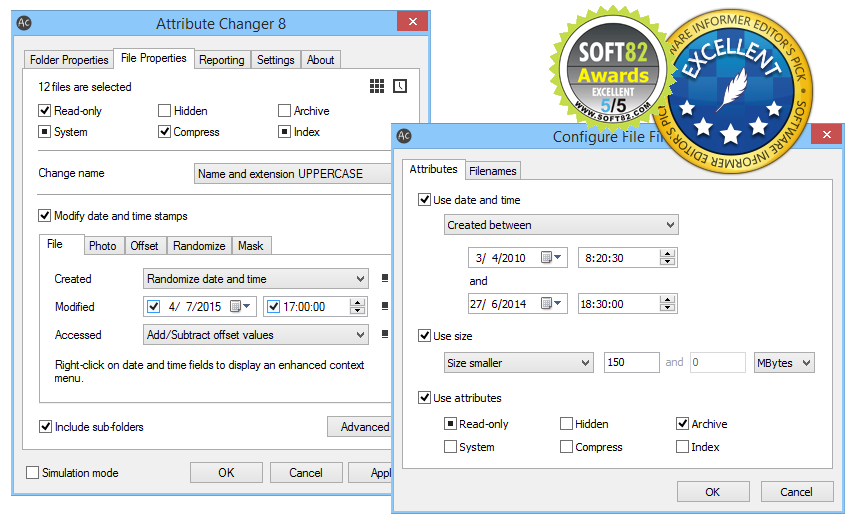860x530 pixels.
Task: Switch to Attributes tab in filter dialog
Action: coord(433,168)
